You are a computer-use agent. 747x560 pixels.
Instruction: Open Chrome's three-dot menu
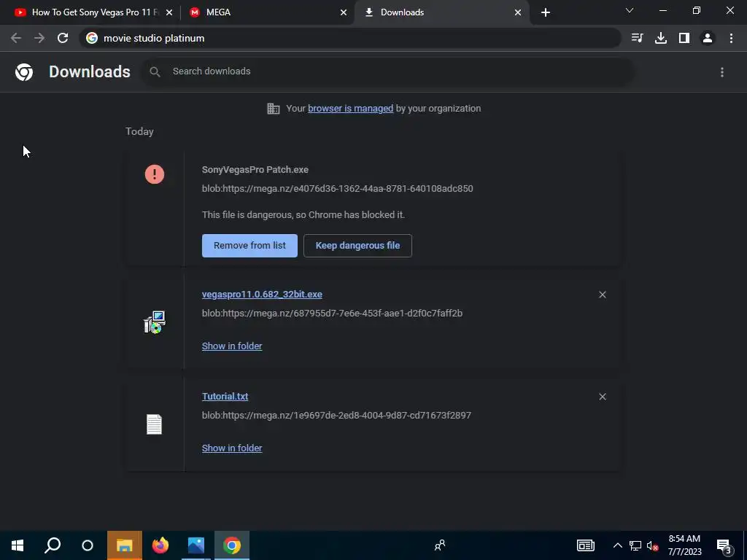[x=731, y=38]
